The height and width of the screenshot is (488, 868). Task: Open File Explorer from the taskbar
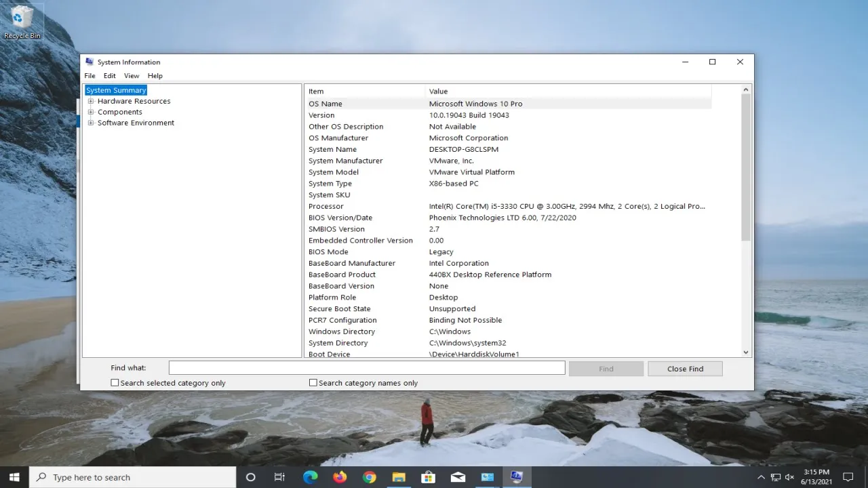pos(399,477)
